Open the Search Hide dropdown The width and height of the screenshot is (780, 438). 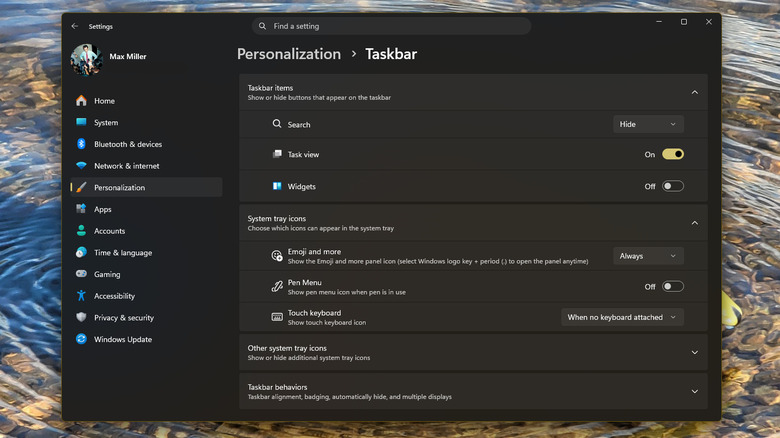click(648, 124)
